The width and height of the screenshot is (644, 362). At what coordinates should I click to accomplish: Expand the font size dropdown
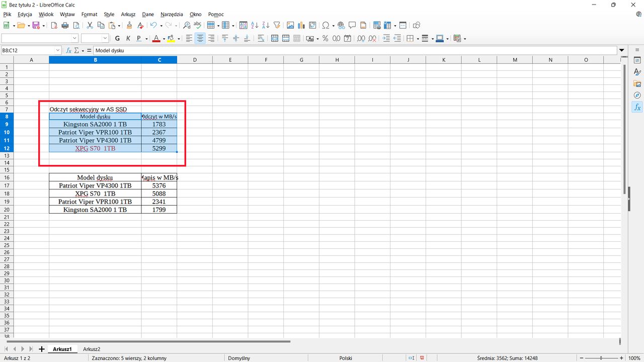click(x=105, y=38)
